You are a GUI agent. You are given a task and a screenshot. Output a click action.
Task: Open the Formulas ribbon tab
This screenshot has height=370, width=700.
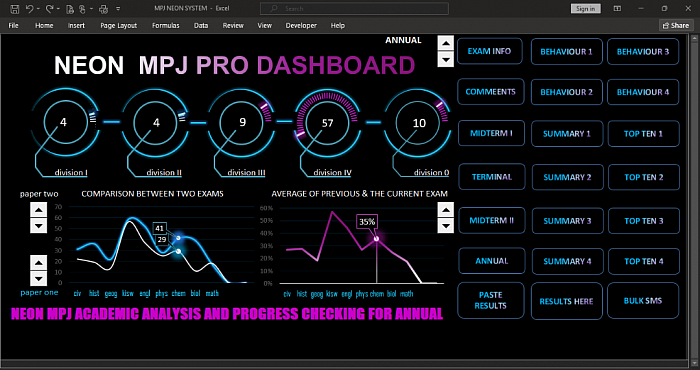click(166, 25)
